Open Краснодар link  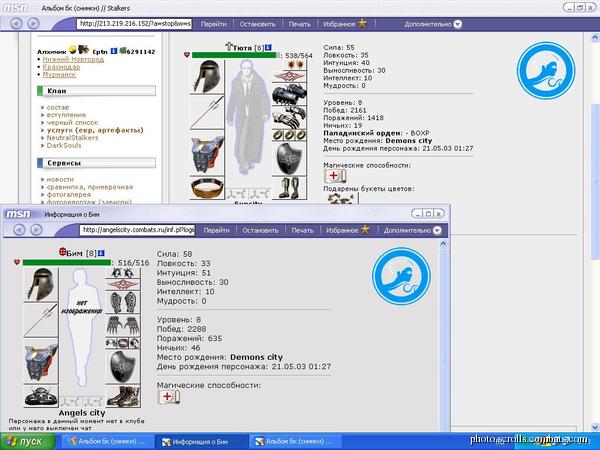coord(61,67)
